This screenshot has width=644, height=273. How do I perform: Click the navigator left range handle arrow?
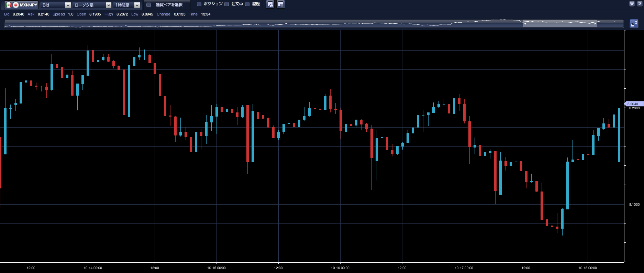click(525, 23)
